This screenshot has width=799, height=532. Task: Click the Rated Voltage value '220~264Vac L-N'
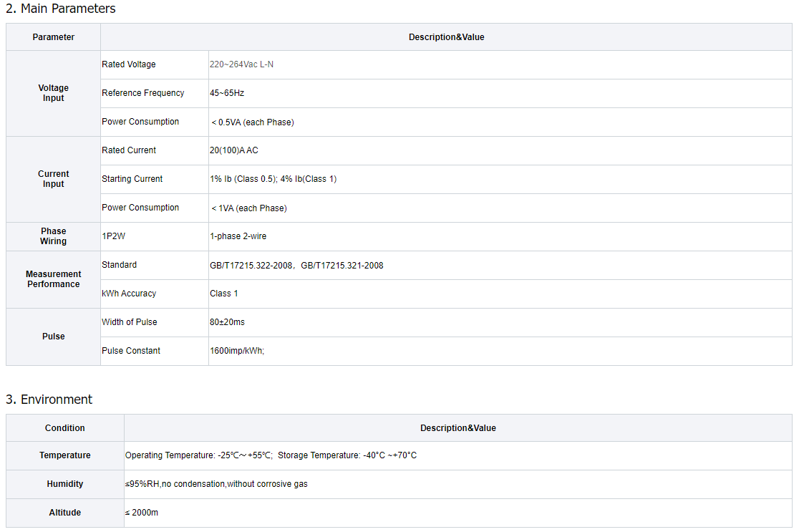tap(241, 64)
